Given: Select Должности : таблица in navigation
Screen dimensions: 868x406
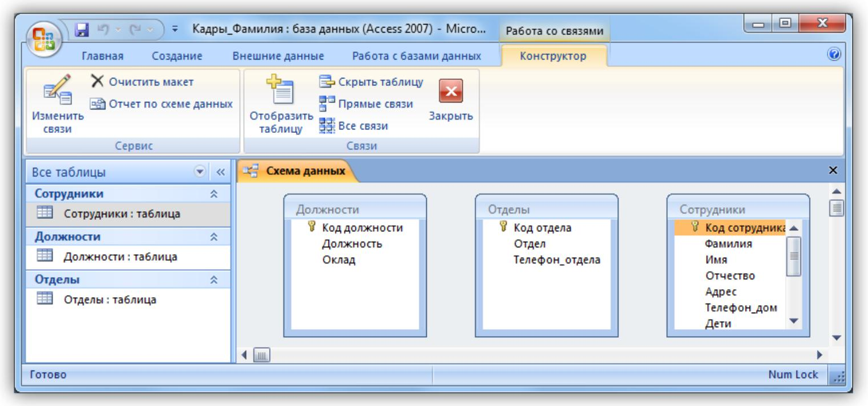Looking at the screenshot, I should coord(128,257).
